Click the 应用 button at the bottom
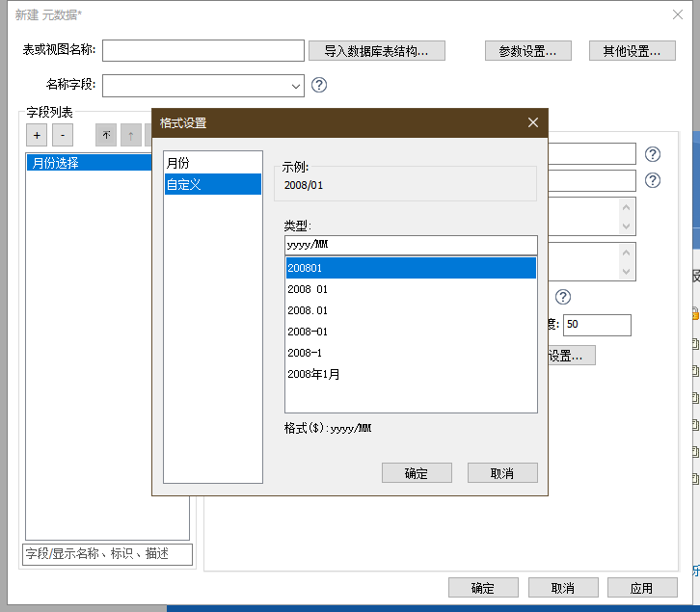Viewport: 700px width, 612px height. 641,588
